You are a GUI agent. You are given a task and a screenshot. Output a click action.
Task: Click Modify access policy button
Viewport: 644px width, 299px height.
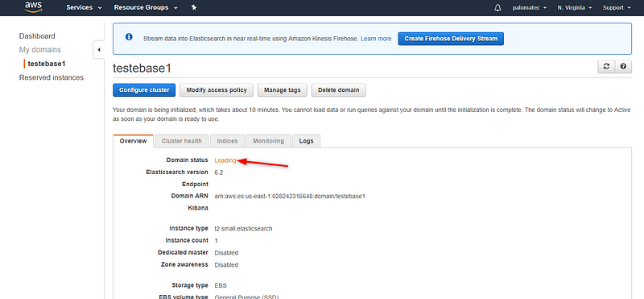pyautogui.click(x=217, y=90)
